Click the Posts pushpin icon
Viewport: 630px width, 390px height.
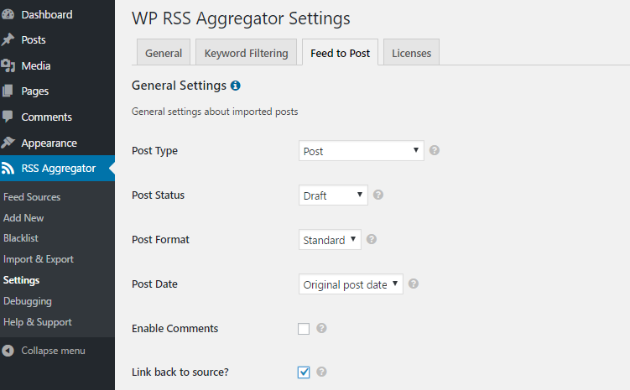tap(8, 40)
